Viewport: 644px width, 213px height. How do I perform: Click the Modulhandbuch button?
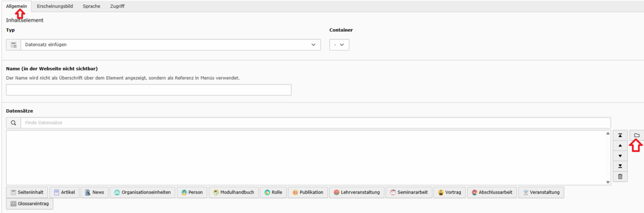(233, 192)
